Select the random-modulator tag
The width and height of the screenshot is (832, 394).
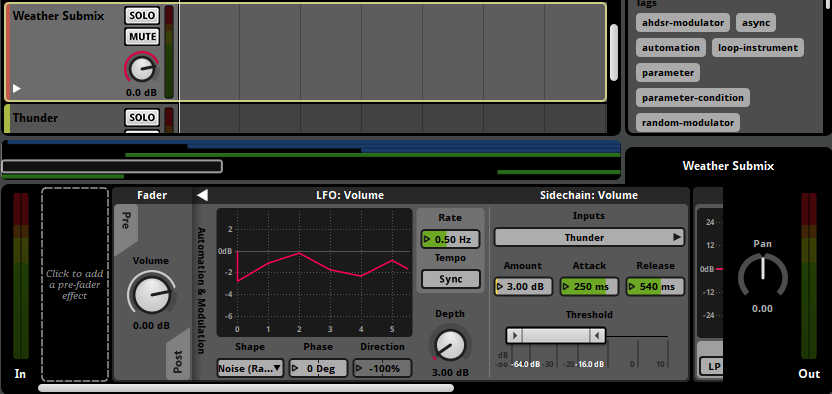(688, 122)
